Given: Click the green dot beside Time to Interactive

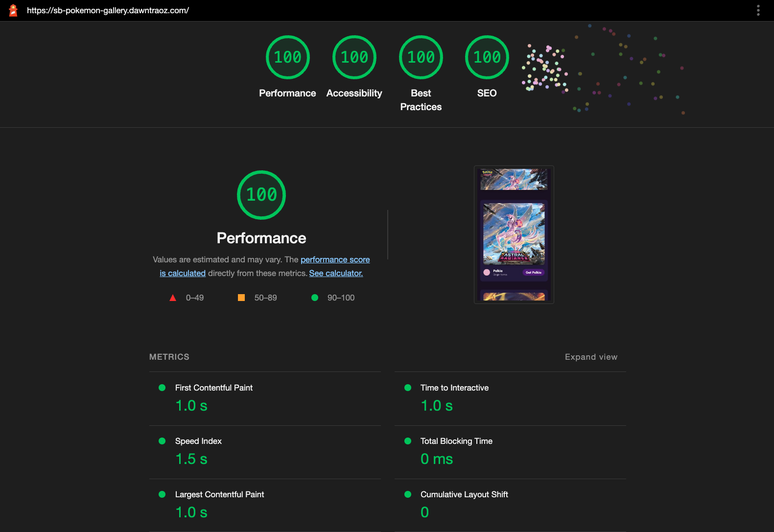Looking at the screenshot, I should pos(408,388).
